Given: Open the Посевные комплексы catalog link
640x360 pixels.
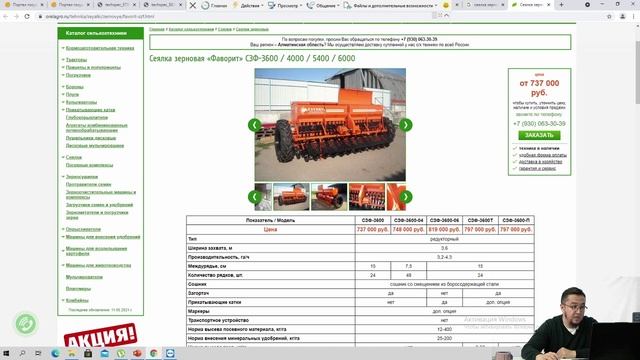Looking at the screenshot, I should click(x=89, y=165).
